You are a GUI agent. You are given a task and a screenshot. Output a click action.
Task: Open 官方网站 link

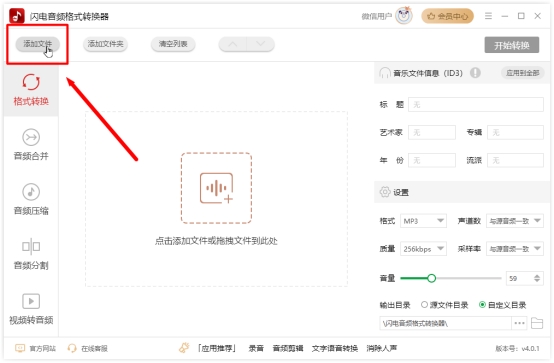(35, 349)
